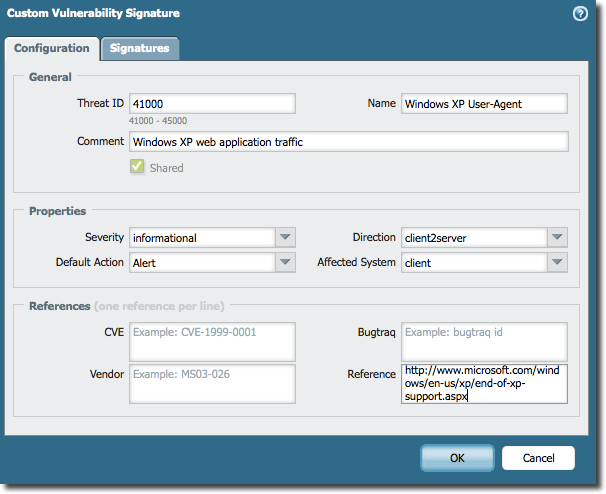Open the Default Action dropdown arrow

click(x=285, y=262)
